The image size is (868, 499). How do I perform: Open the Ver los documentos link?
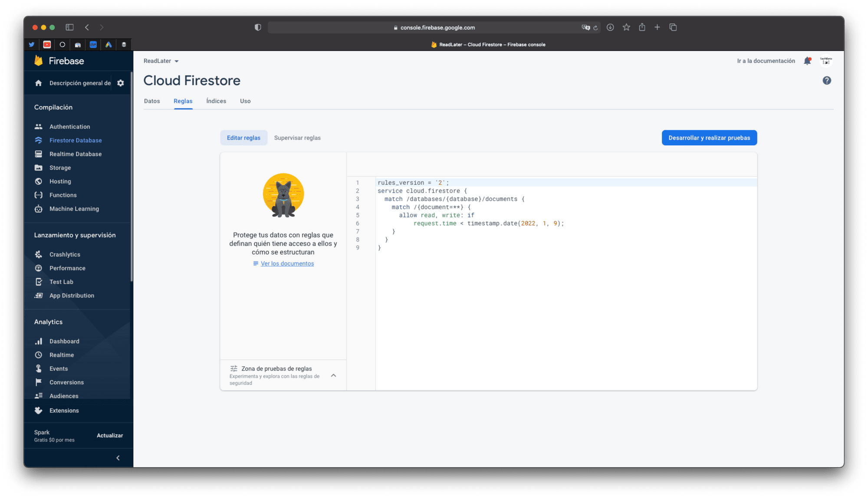287,263
